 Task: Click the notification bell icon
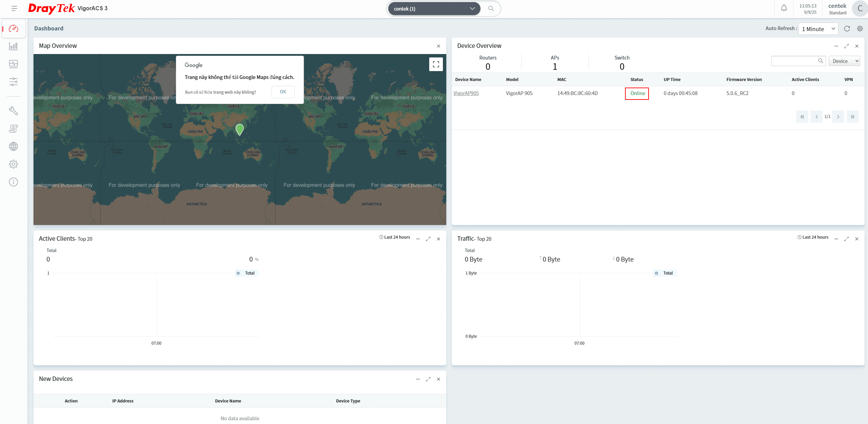pyautogui.click(x=784, y=8)
